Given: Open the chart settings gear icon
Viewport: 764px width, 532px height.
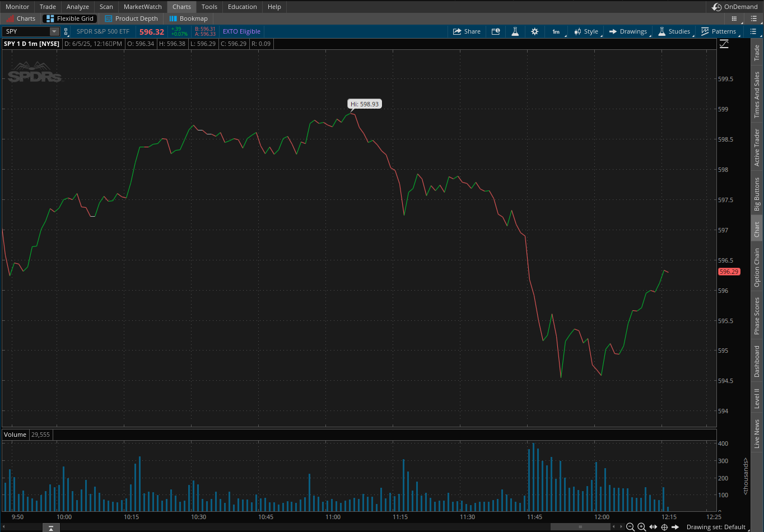Looking at the screenshot, I should click(x=534, y=31).
